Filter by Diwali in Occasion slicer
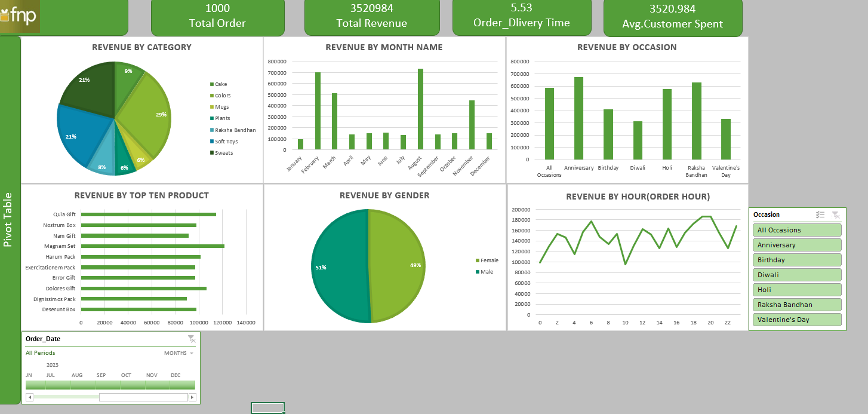Screen dimensions: 868x414 coord(798,275)
